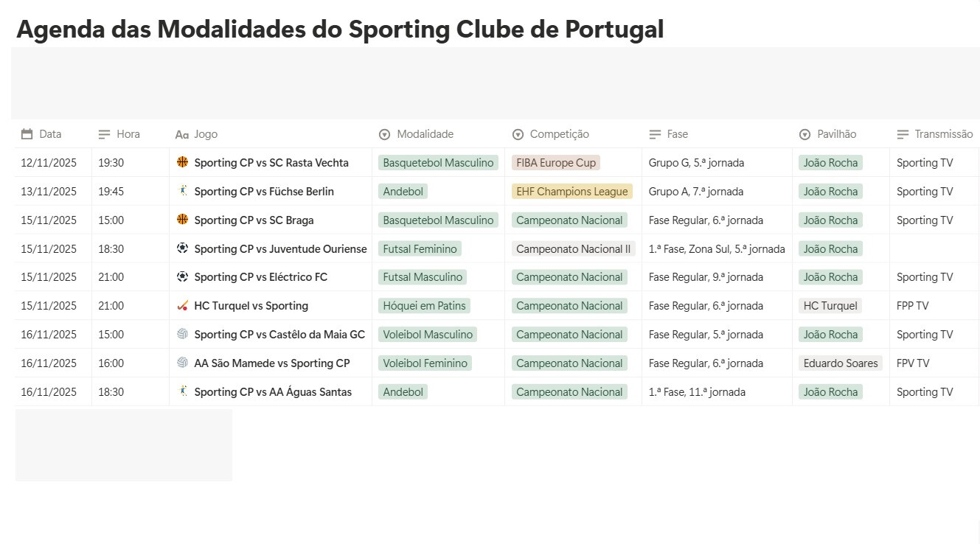
Task: Open the Sporting CP vs SC Braga page
Action: point(254,220)
